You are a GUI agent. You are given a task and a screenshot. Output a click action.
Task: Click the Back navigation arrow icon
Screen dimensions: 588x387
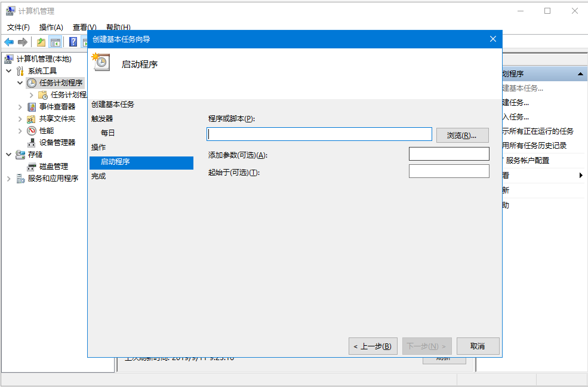point(9,42)
